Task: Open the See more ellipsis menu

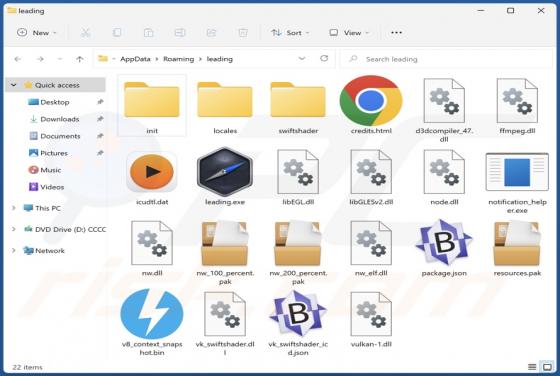Action: point(396,33)
